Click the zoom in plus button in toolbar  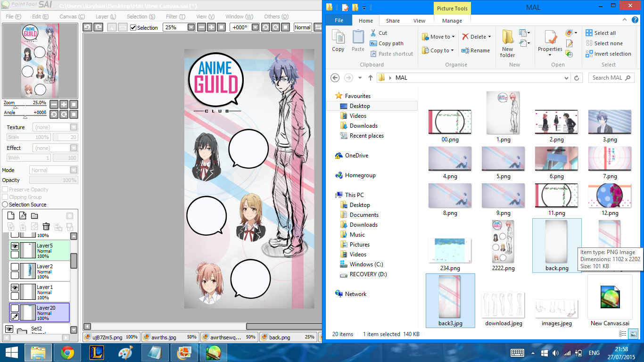point(211,27)
